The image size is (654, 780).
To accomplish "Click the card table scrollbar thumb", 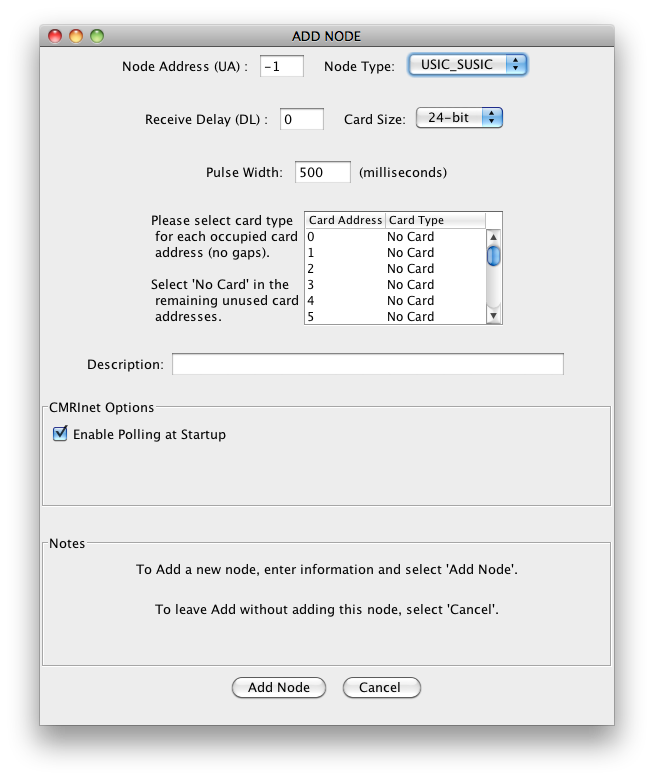I will (493, 254).
